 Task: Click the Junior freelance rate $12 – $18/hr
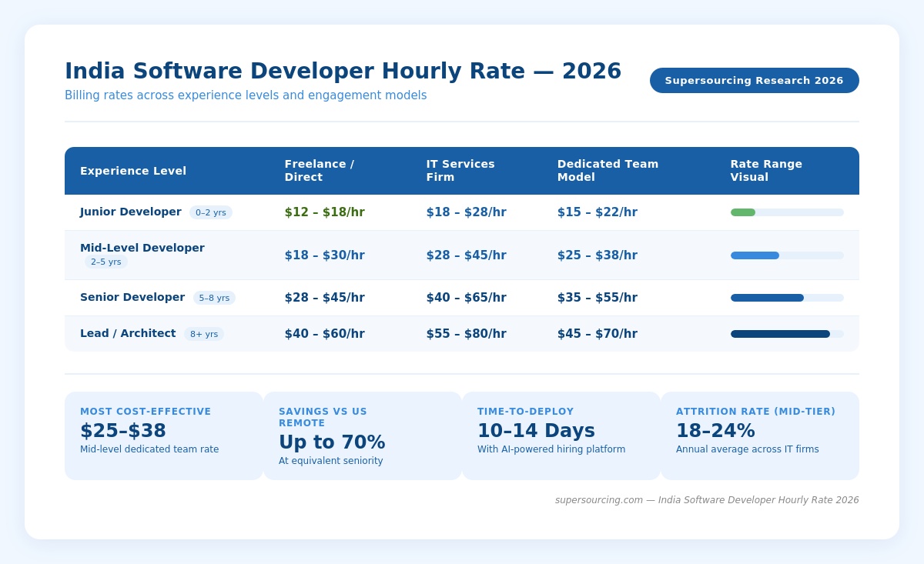coord(325,212)
